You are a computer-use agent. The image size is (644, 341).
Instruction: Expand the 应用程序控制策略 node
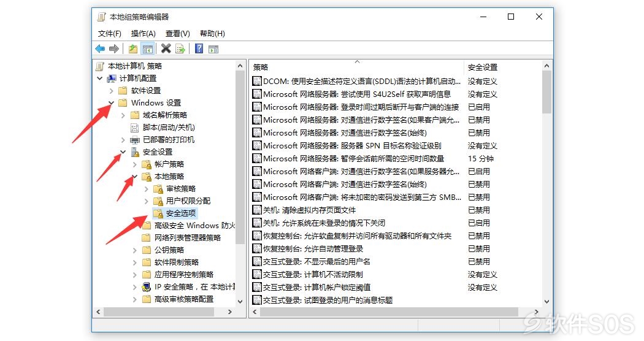135,274
